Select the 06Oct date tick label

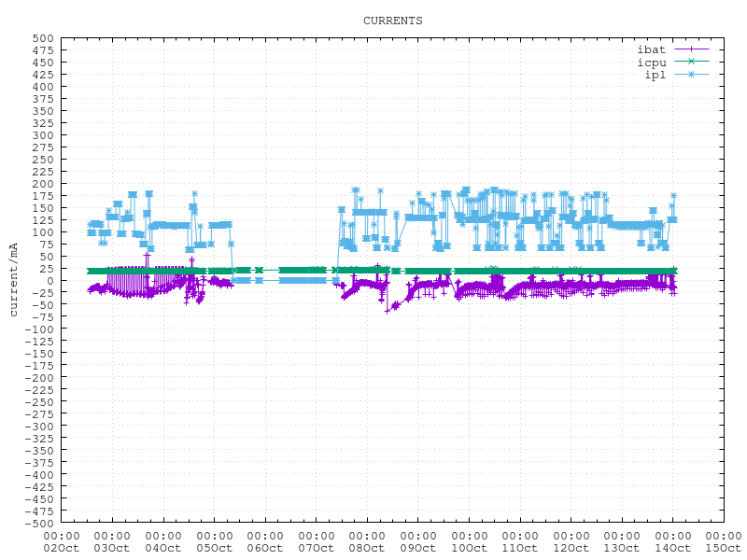pos(265,548)
